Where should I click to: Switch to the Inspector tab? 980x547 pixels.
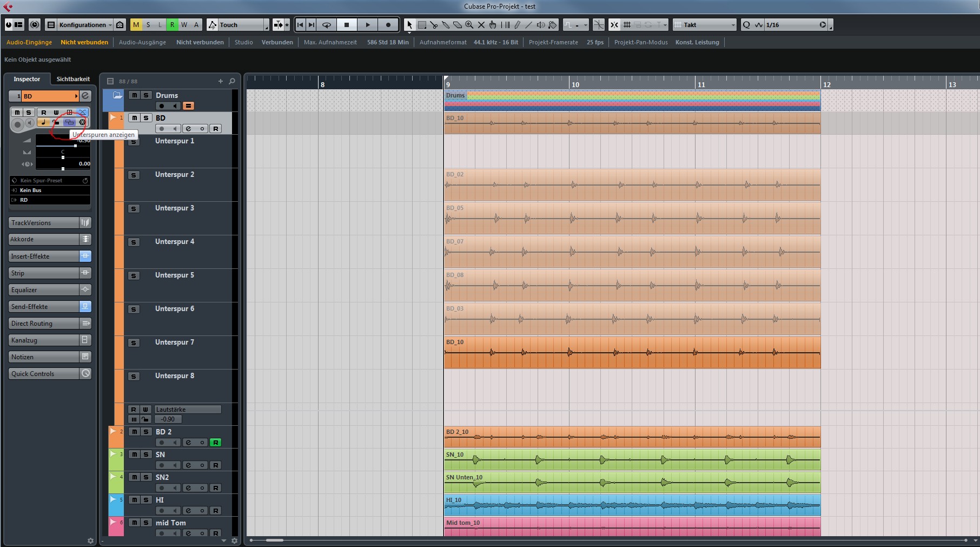(27, 79)
